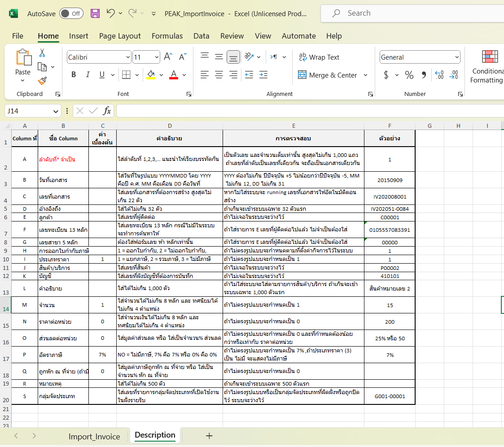Screen dimensions: 504x447
Task: Open Number format dialog launcher
Action: 460,94
